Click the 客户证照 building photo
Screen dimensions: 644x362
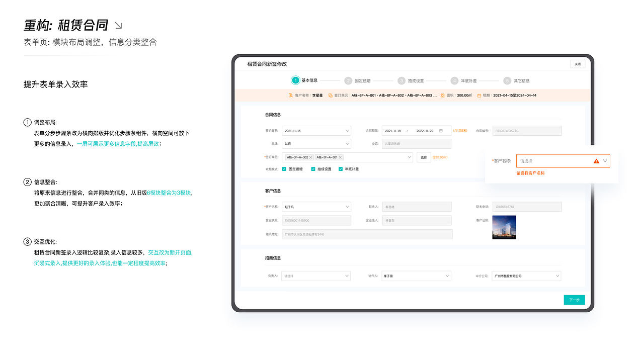point(504,227)
